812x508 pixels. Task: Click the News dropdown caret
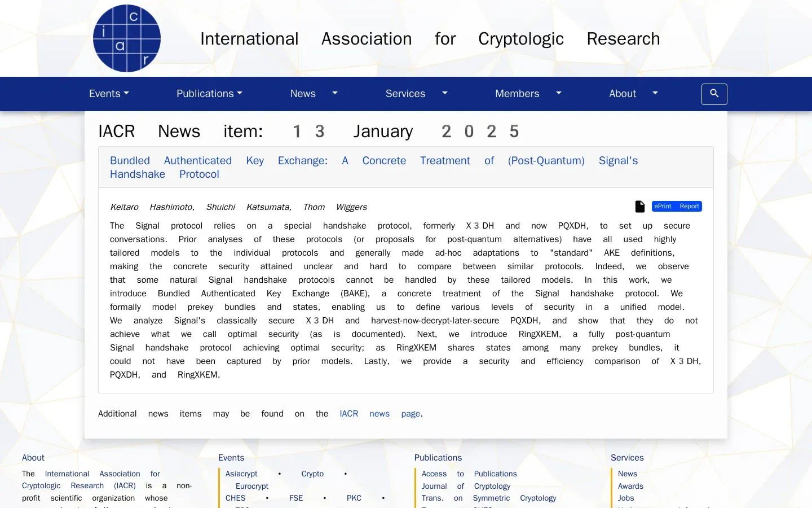335,93
